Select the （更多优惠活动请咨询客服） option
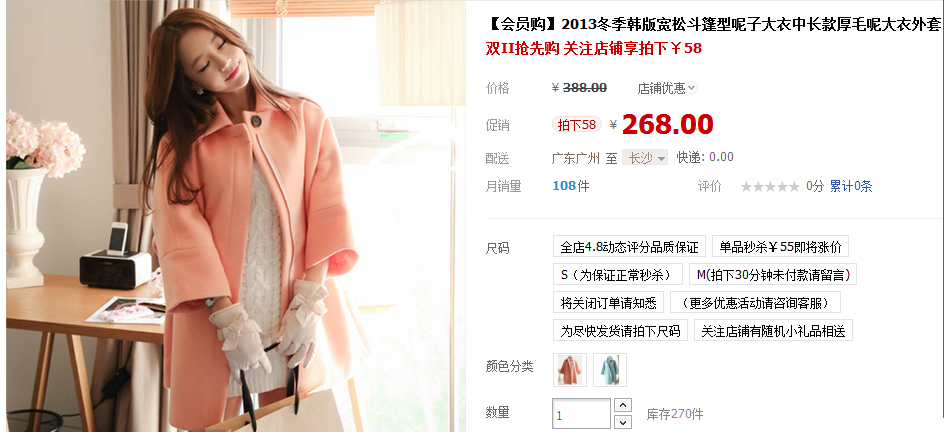 coord(756,302)
